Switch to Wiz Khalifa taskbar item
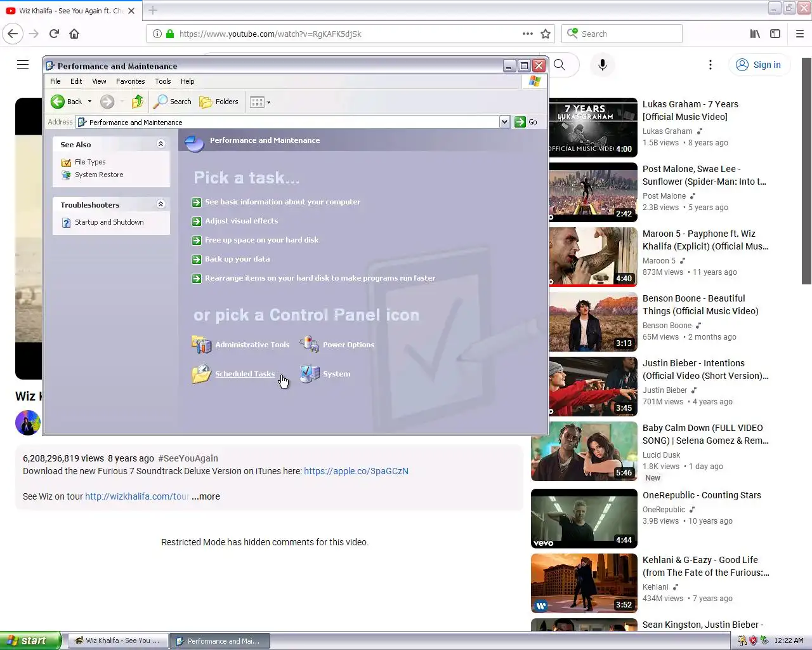This screenshot has width=812, height=650. [x=117, y=640]
